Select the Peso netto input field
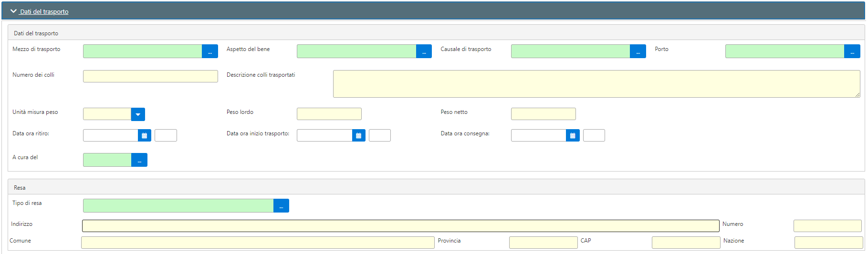 click(x=544, y=114)
